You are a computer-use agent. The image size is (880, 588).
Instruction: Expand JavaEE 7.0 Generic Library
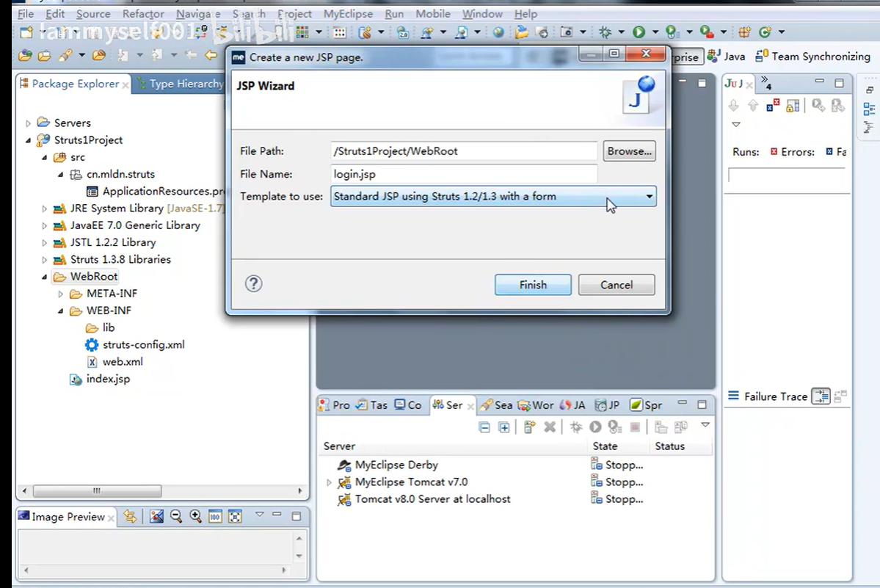click(44, 225)
